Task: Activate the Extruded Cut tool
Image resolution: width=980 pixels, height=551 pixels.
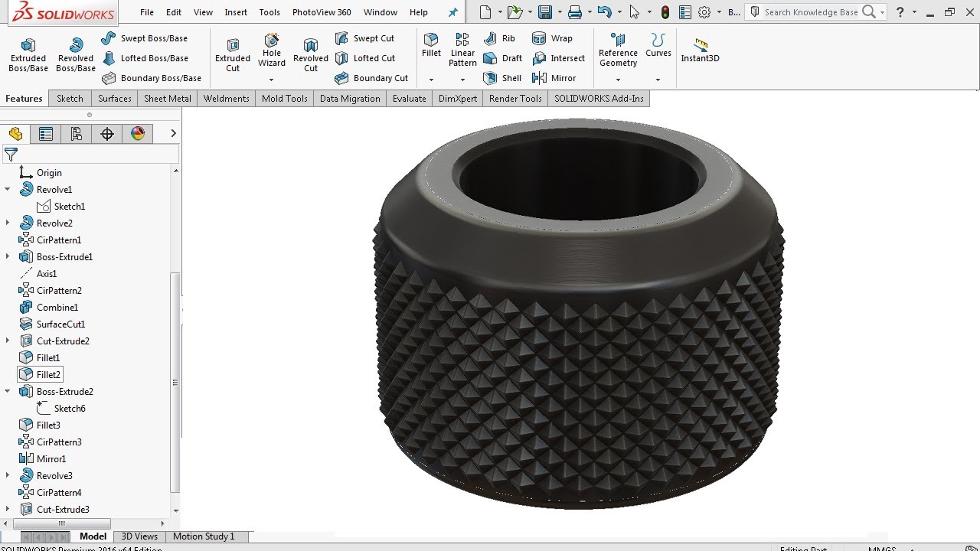Action: click(233, 55)
